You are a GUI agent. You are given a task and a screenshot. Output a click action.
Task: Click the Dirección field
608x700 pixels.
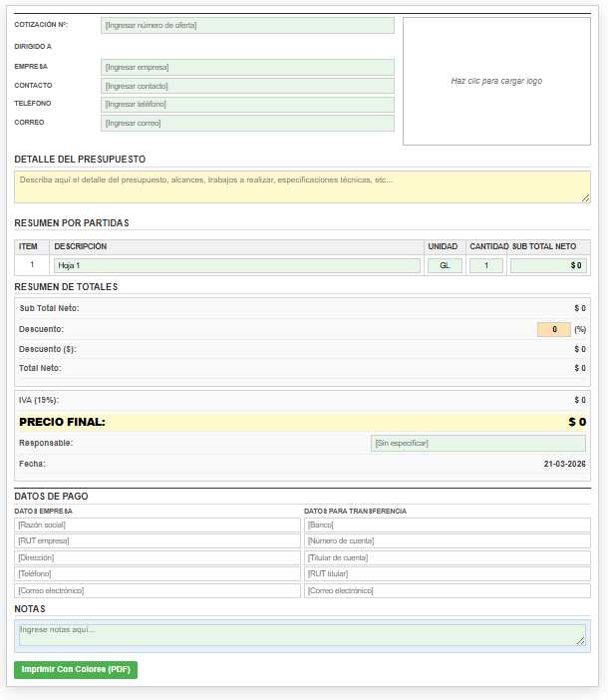[x=157, y=557]
